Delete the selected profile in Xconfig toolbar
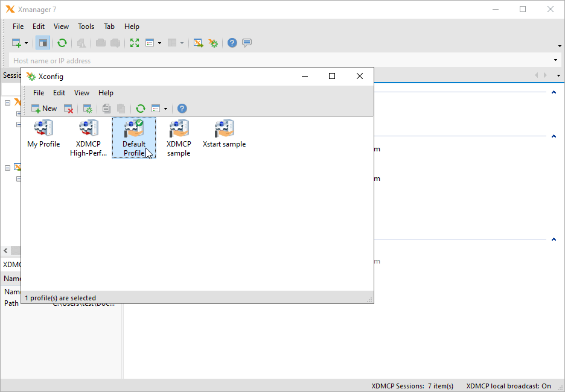The image size is (565, 392). (68, 109)
